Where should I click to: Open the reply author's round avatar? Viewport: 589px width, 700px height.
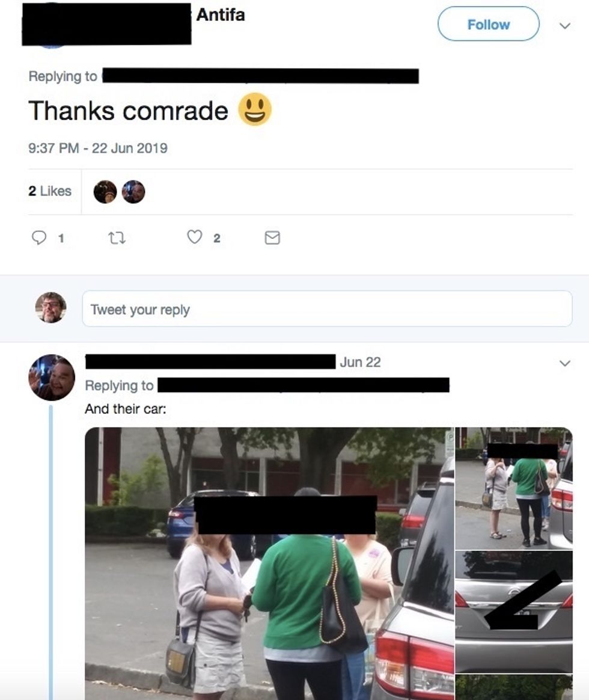pos(52,378)
